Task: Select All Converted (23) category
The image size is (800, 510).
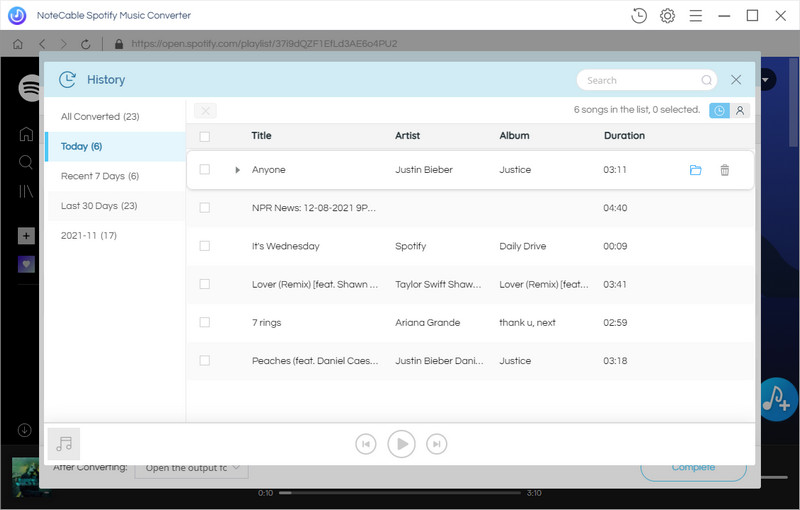Action: tap(115, 116)
